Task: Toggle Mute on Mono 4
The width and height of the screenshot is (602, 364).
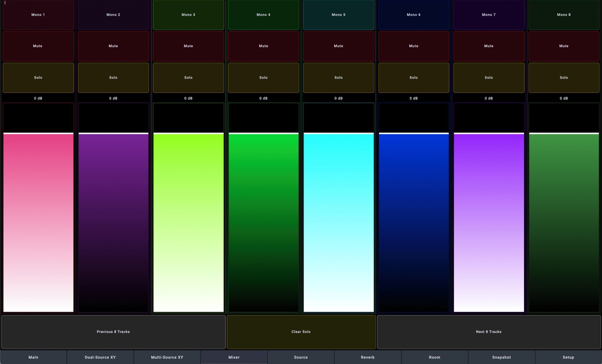Action: tap(263, 46)
